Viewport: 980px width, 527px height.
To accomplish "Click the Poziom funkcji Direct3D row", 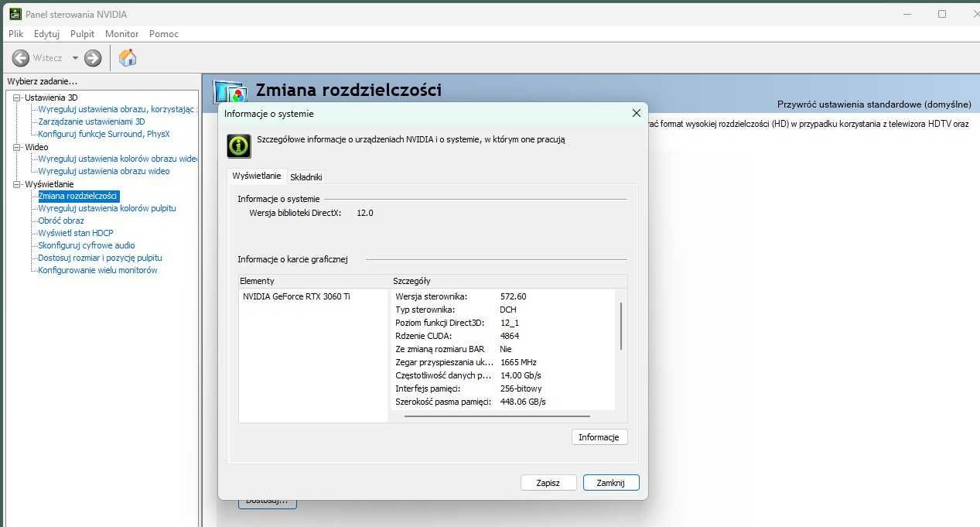I will click(504, 323).
